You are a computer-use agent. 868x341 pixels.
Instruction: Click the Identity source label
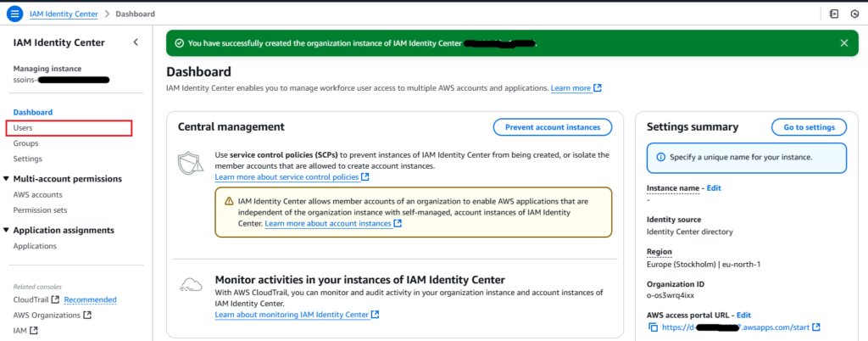click(674, 220)
